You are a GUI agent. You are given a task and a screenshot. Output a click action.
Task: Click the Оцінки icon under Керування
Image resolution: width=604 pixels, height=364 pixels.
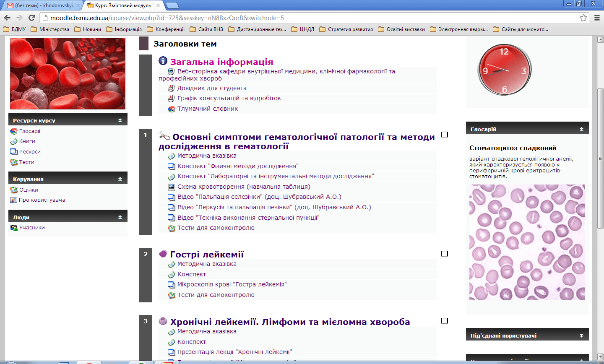14,190
